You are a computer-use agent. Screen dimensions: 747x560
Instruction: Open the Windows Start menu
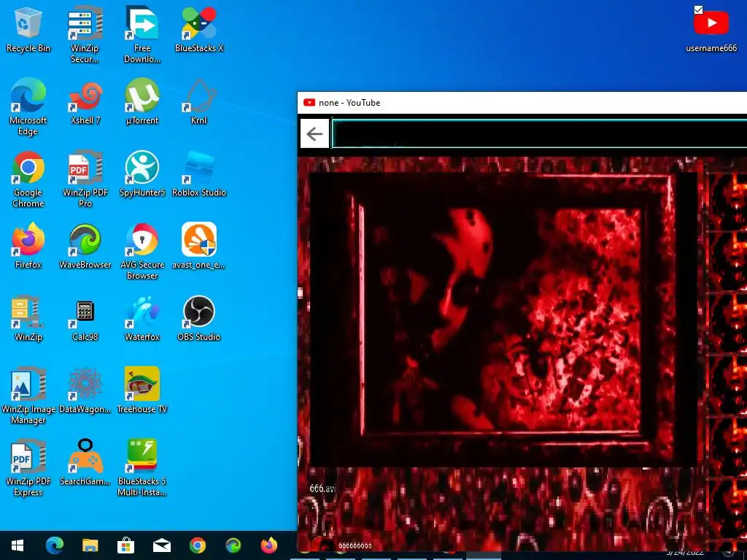(18, 545)
